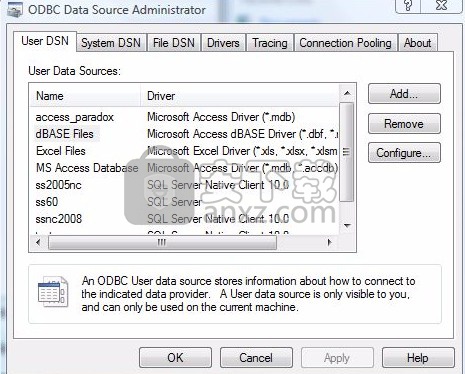Click the horizontal scroll left arrow

(x=38, y=242)
